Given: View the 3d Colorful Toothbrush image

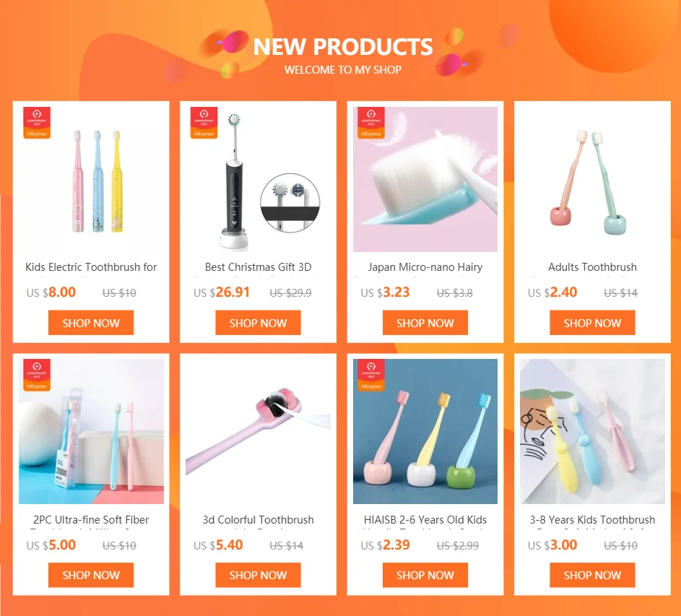Looking at the screenshot, I should (x=258, y=431).
